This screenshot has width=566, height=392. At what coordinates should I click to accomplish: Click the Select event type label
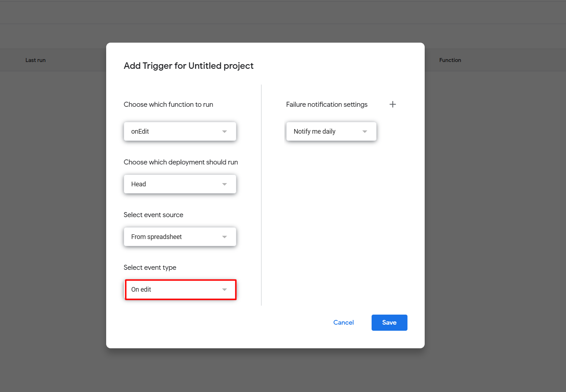click(x=150, y=267)
